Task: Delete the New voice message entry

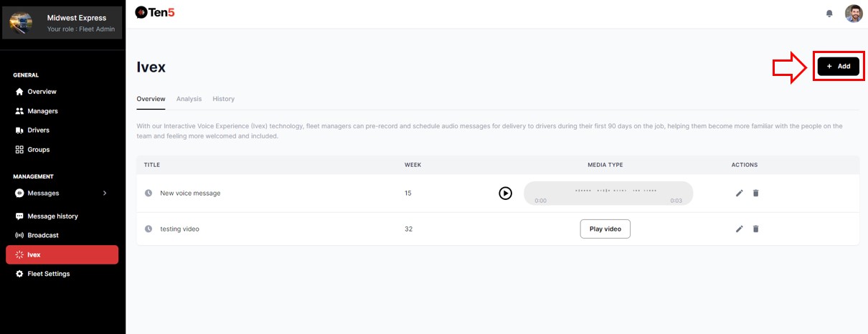Action: [755, 193]
